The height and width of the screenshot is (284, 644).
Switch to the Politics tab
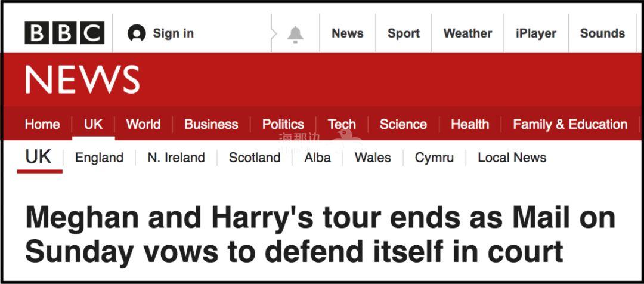coord(283,124)
